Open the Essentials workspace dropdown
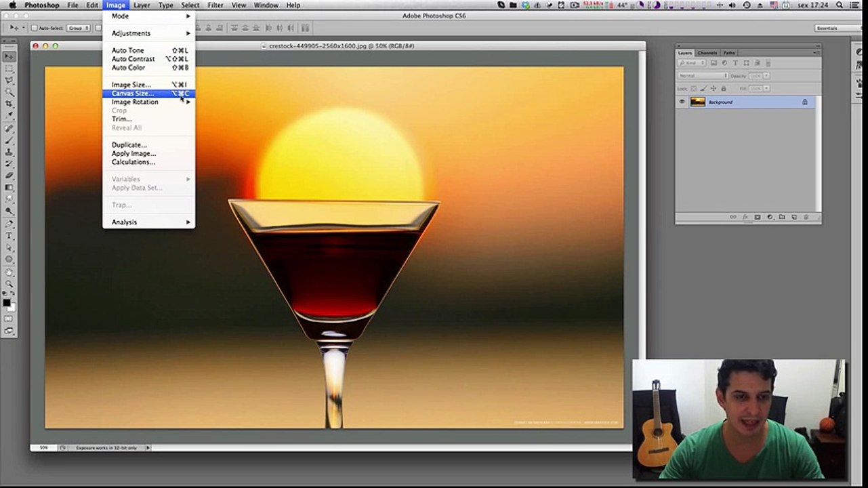The height and width of the screenshot is (488, 868). [838, 28]
